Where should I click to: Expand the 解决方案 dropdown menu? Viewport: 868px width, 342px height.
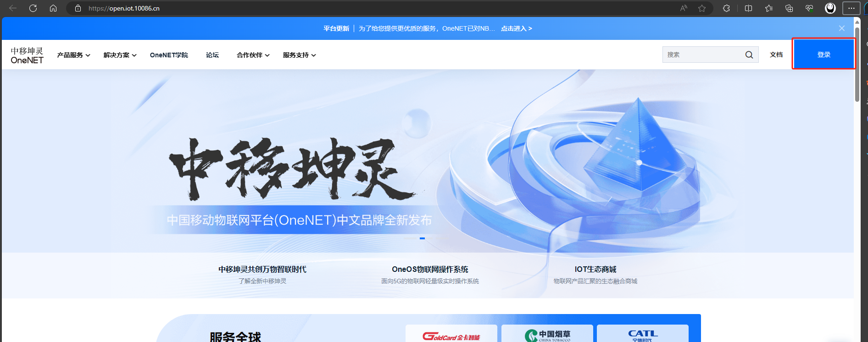click(120, 55)
